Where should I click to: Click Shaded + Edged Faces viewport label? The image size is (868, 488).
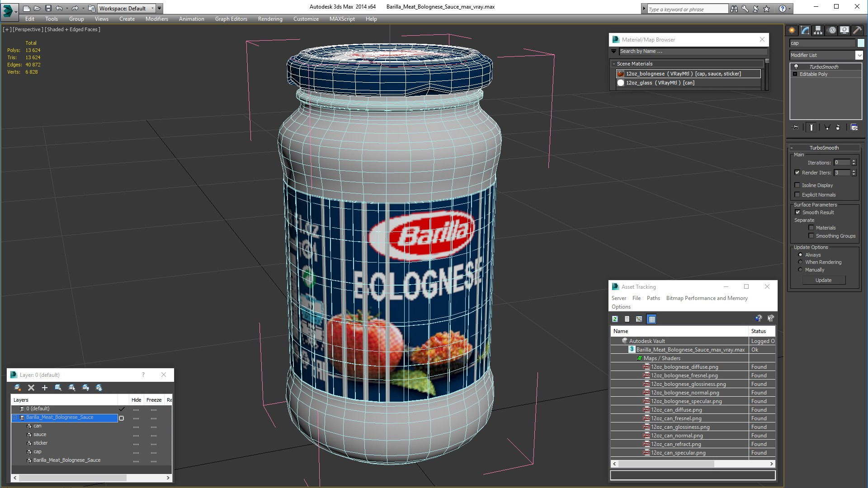(x=72, y=29)
